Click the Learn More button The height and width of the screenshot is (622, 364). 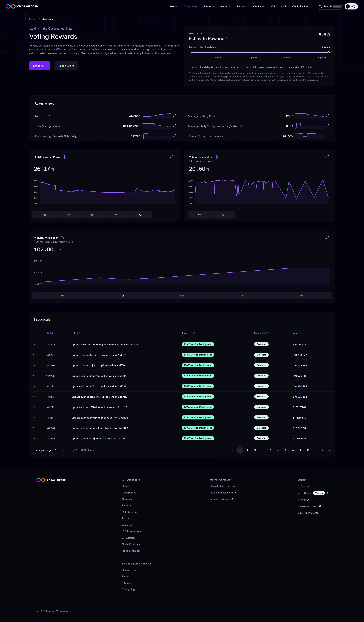tap(66, 66)
